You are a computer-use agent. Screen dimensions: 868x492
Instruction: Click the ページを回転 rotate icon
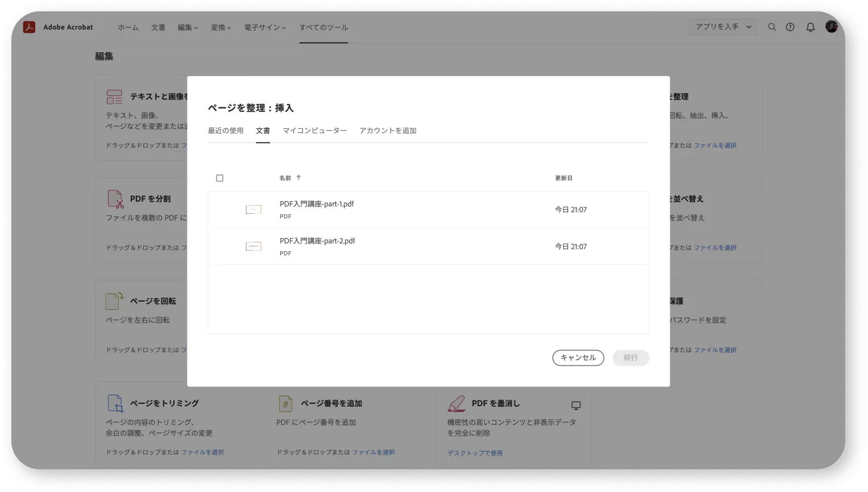[114, 301]
